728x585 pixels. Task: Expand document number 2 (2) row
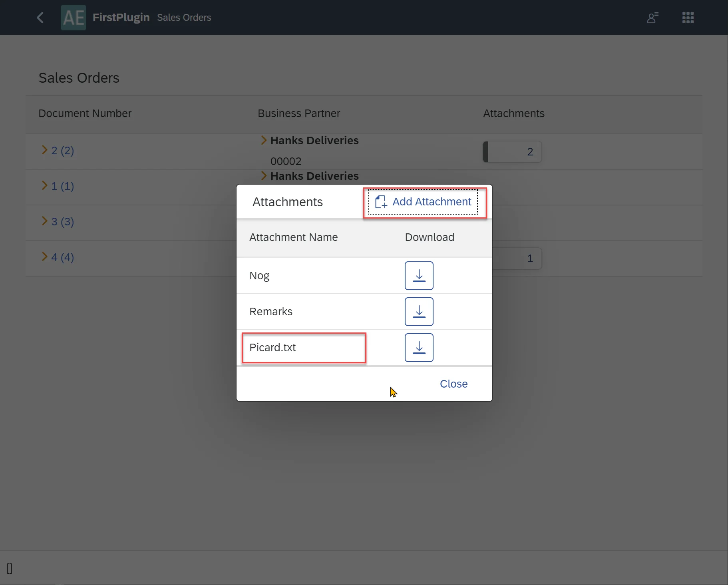(45, 150)
